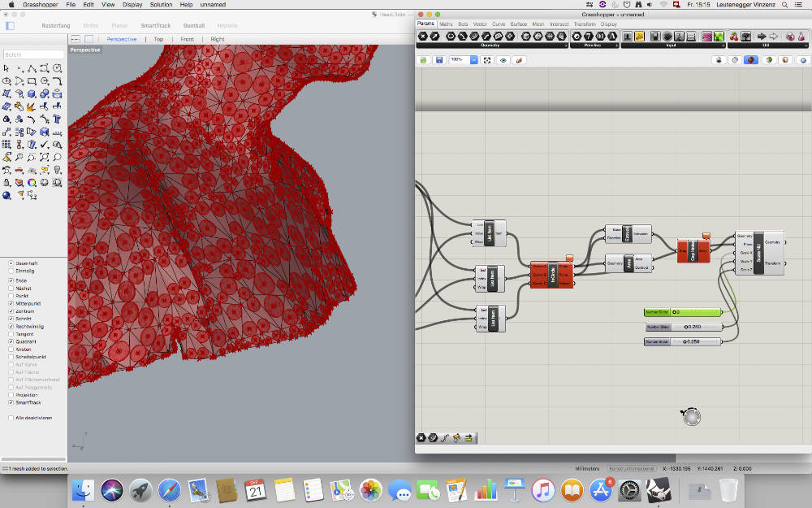
Task: Switch to the Top viewport tab in Rhino
Action: coord(158,39)
